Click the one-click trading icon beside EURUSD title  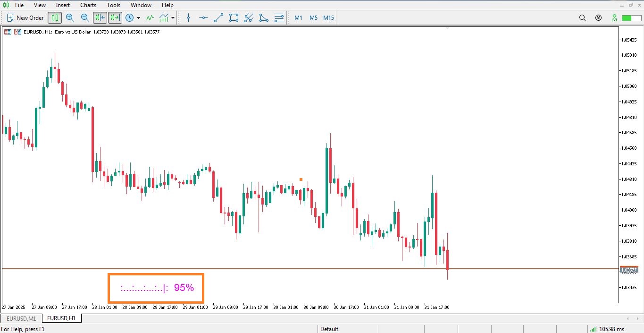coord(17,32)
